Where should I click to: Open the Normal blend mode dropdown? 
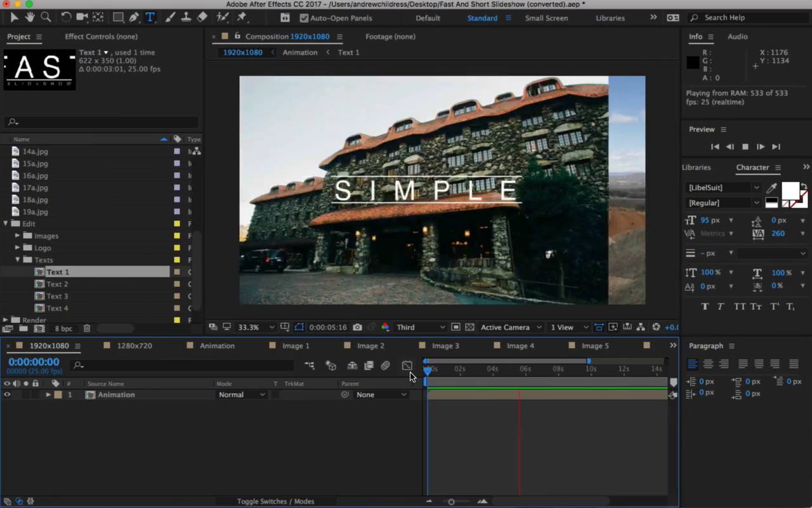(242, 394)
